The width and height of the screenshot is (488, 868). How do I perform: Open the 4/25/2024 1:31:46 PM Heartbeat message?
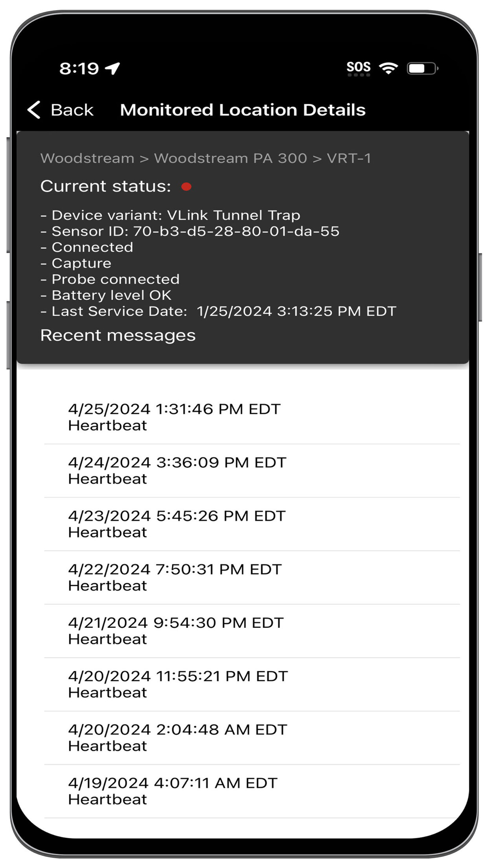click(174, 417)
